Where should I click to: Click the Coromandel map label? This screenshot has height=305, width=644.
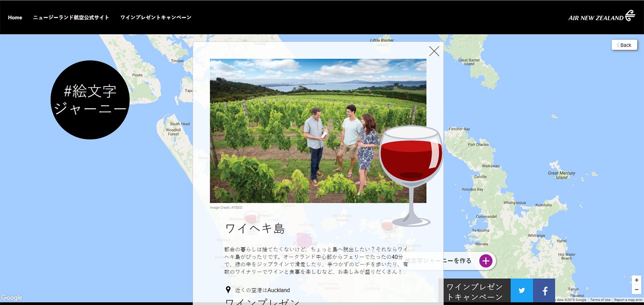click(x=486, y=216)
